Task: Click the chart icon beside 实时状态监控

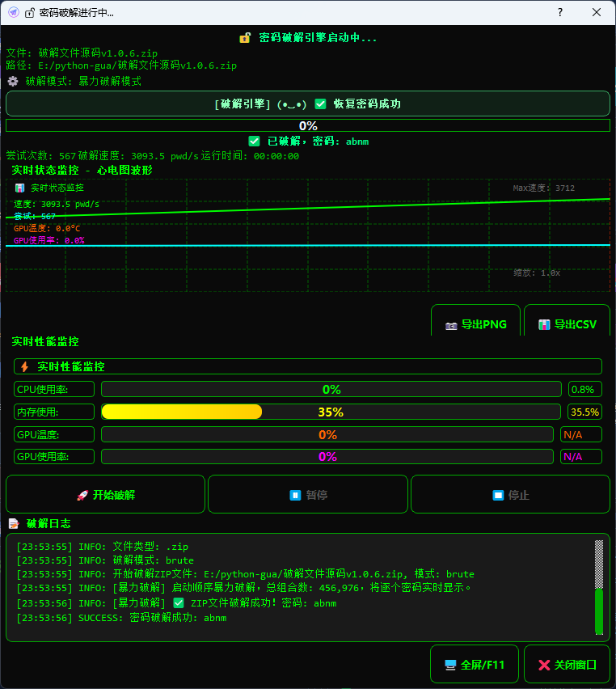Action: 19,188
